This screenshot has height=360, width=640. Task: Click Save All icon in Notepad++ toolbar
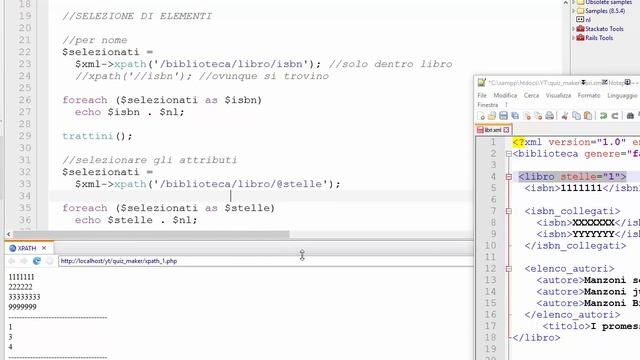pyautogui.click(x=515, y=116)
